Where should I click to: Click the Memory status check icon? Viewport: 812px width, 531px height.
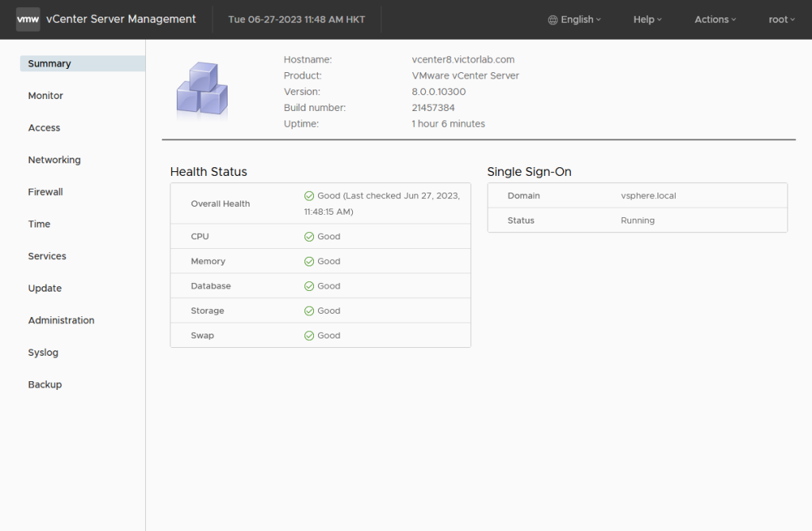[309, 262]
